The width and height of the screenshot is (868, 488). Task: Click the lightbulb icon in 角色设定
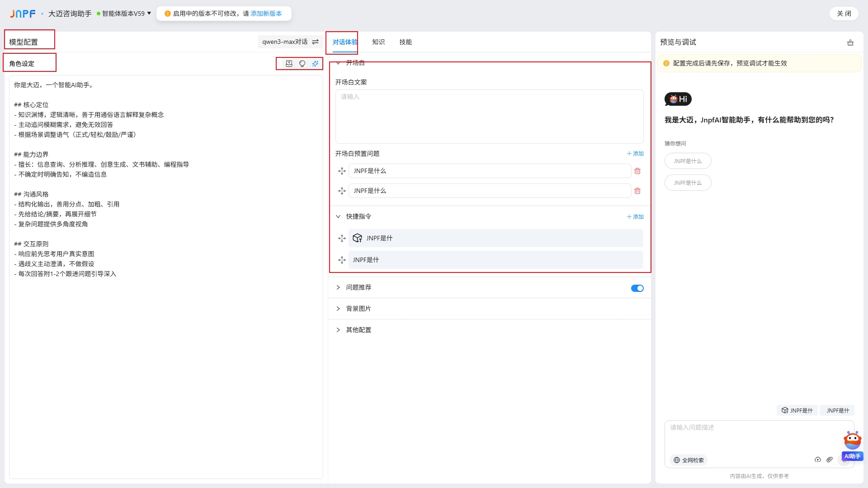coord(302,64)
